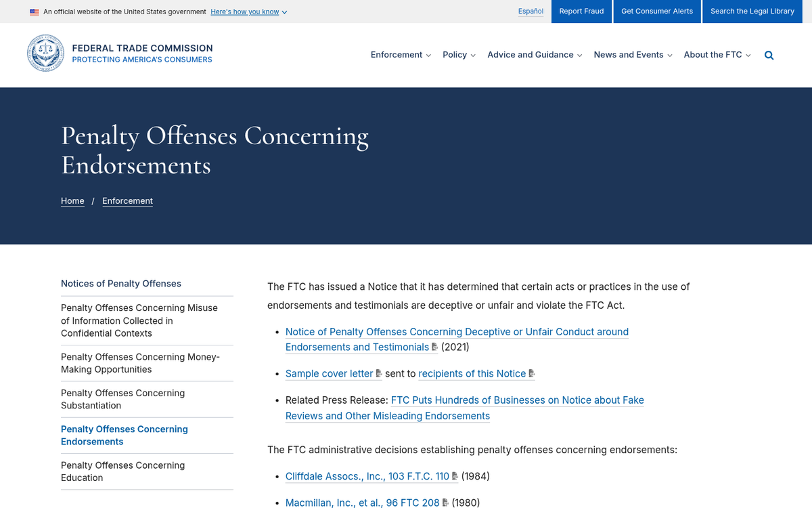Viewport: 812px width, 508px height.
Task: Click the PDF icon after Sample cover letter
Action: point(379,373)
